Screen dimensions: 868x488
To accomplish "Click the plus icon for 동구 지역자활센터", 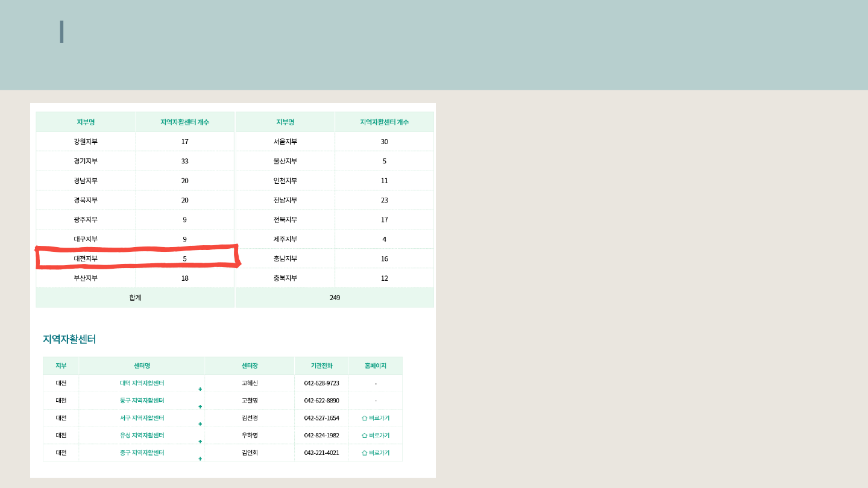I will coord(200,407).
